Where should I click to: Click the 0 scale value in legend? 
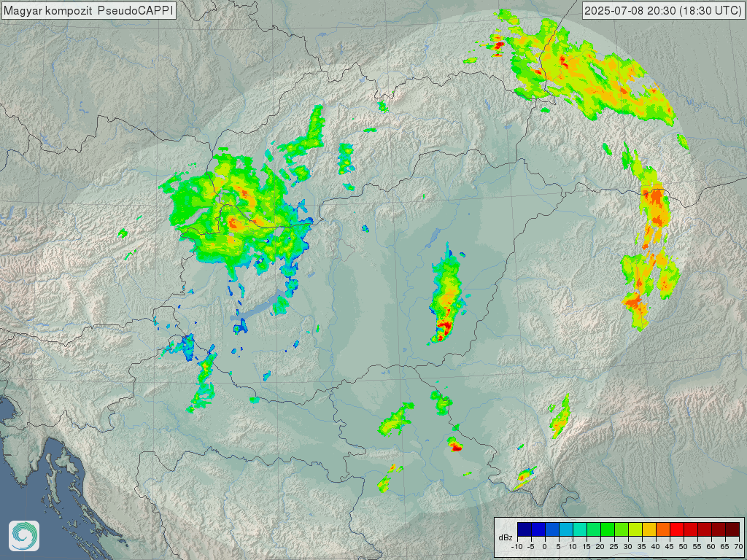coord(544,547)
